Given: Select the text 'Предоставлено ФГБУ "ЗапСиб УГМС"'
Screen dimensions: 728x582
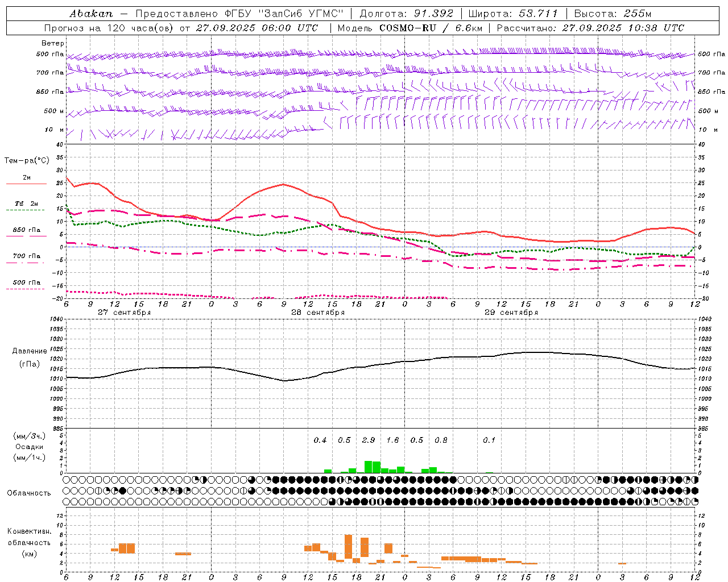Looking at the screenshot, I should (x=239, y=14).
